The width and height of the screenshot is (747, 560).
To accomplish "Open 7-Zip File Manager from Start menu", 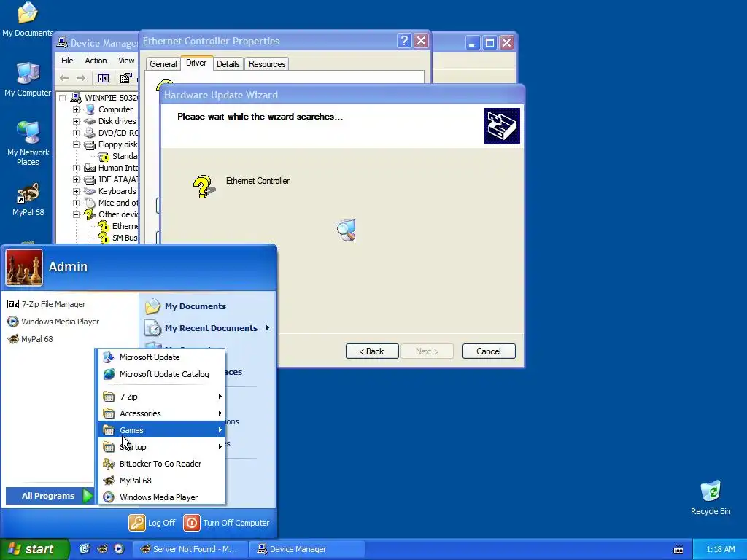I will click(x=47, y=304).
